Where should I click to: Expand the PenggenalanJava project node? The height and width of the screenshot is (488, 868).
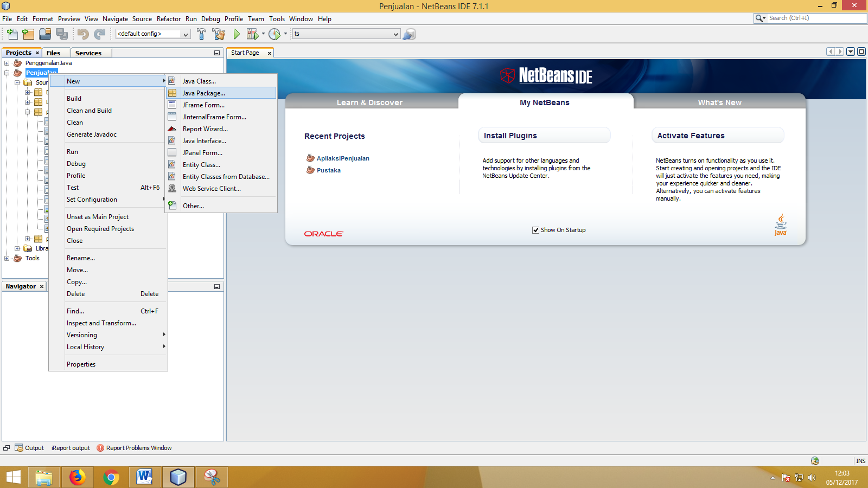(7, 63)
